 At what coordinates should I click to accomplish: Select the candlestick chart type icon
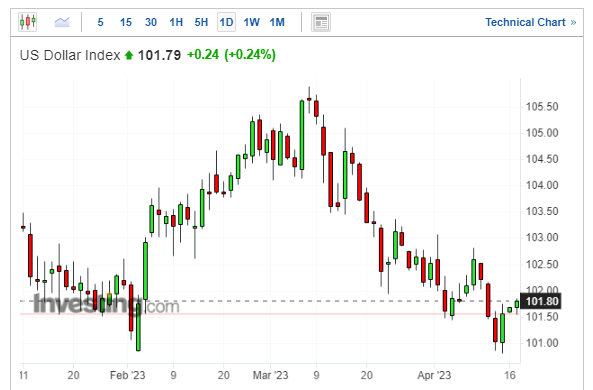pos(28,22)
